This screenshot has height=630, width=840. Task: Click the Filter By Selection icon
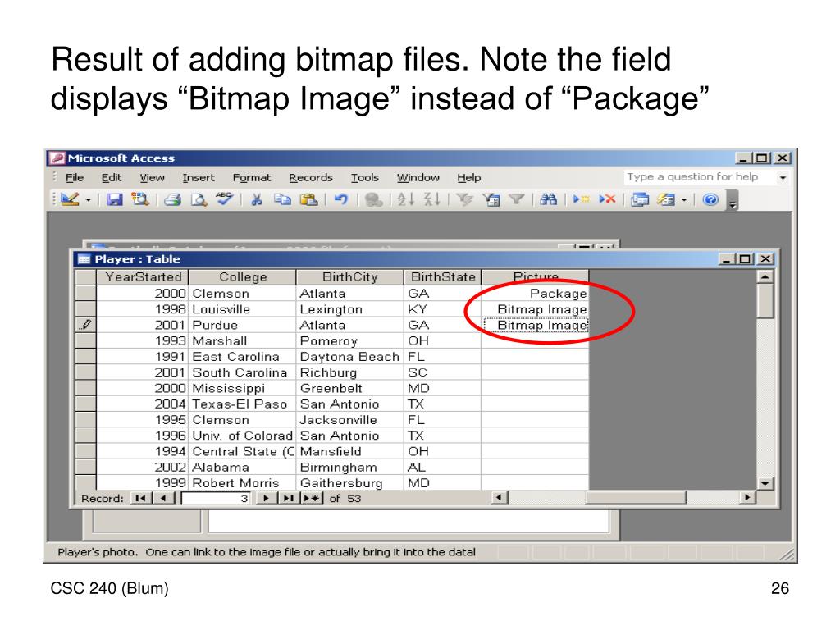click(464, 200)
